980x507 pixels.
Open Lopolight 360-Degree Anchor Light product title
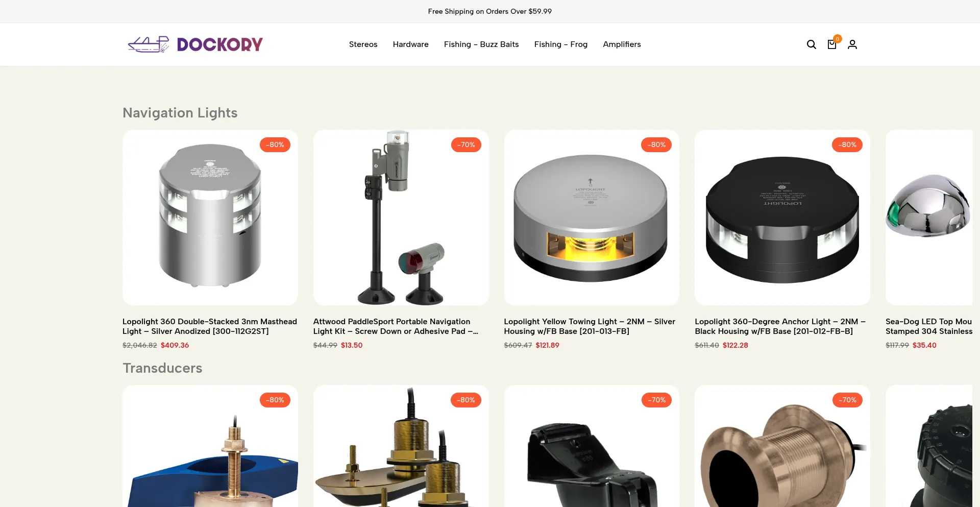[780, 326]
